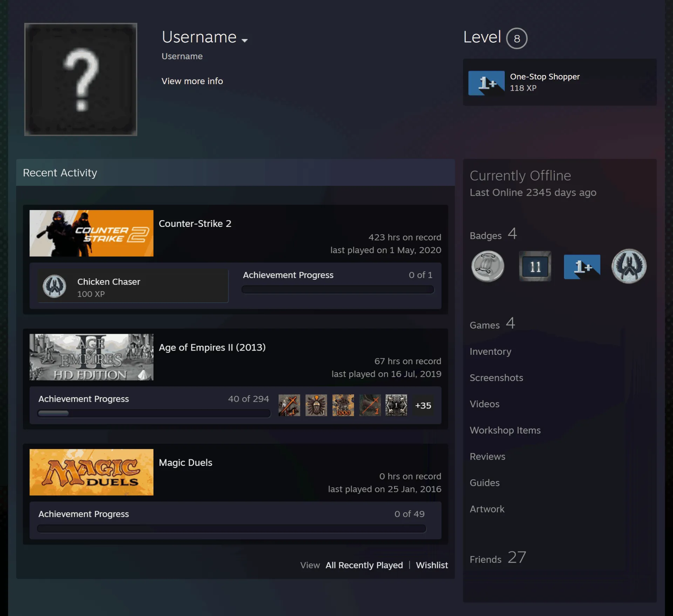This screenshot has height=616, width=673.
Task: Open the Screenshots link
Action: point(496,378)
